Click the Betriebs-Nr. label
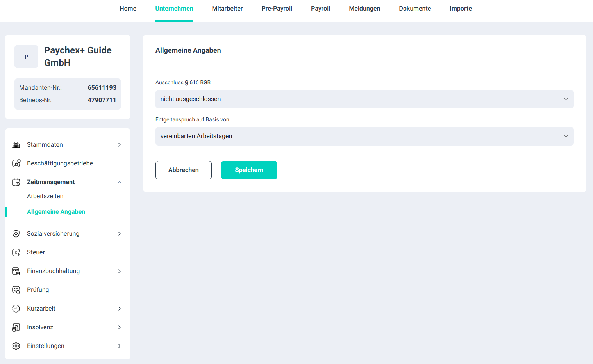 click(x=35, y=100)
